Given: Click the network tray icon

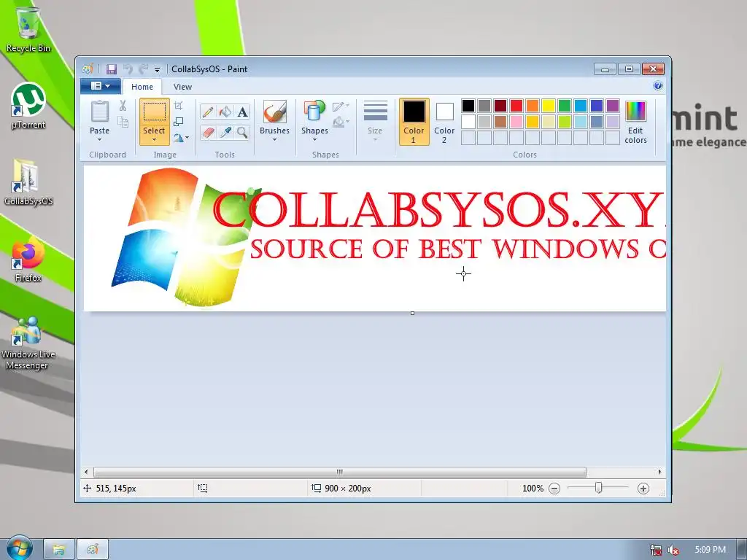Looking at the screenshot, I should [656, 550].
